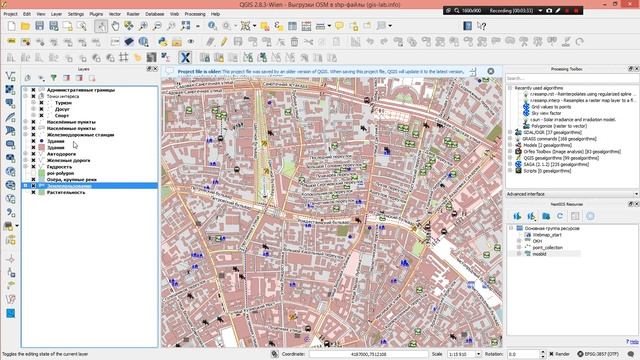This screenshot has width=640, height=360.
Task: Click the folder icon in NextGIS Resources toolbar
Action: click(546, 216)
